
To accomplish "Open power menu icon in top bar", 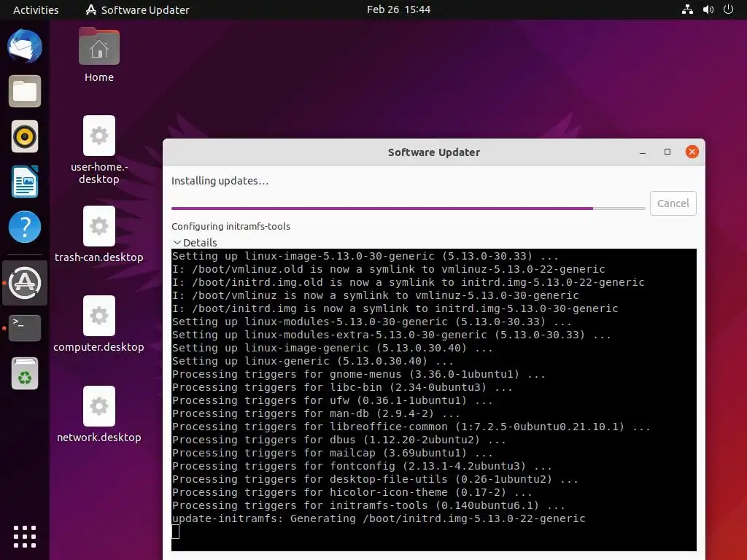I will tap(729, 9).
